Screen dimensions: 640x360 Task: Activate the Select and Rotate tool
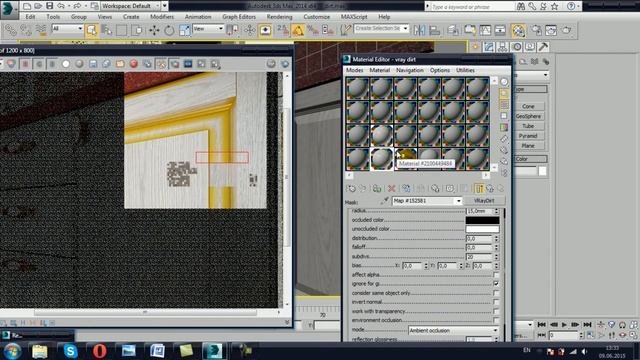(x=169, y=30)
